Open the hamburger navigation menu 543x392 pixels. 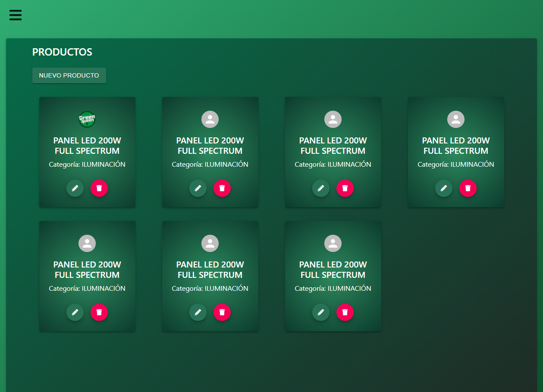(16, 16)
